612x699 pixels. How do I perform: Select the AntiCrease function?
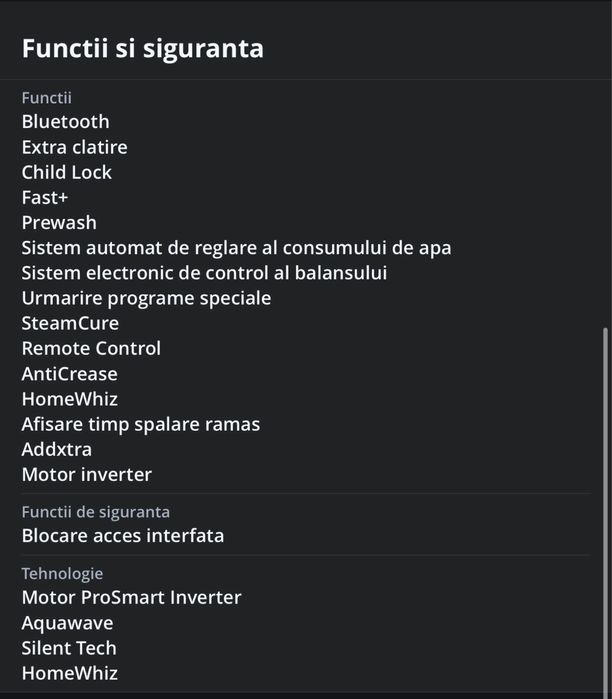tap(69, 374)
